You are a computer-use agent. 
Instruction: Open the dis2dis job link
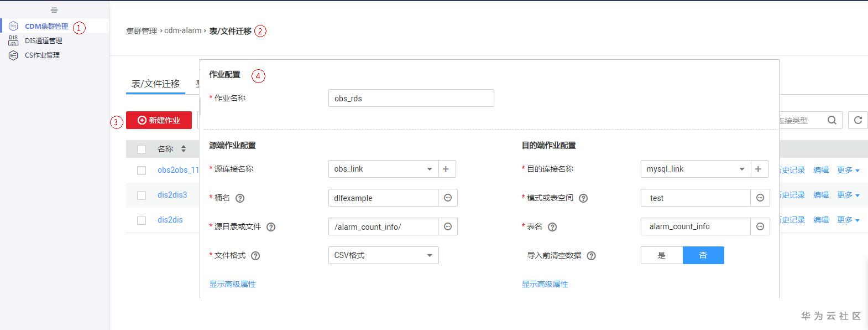click(170, 220)
